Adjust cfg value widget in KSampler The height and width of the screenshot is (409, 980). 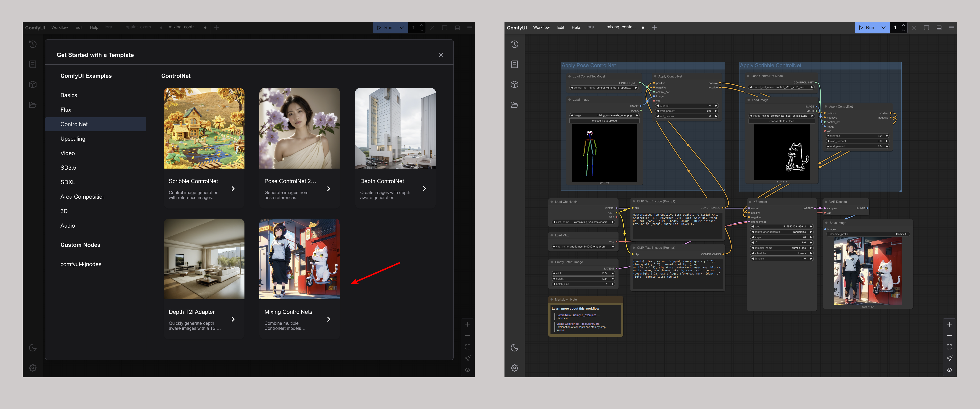[x=781, y=243]
